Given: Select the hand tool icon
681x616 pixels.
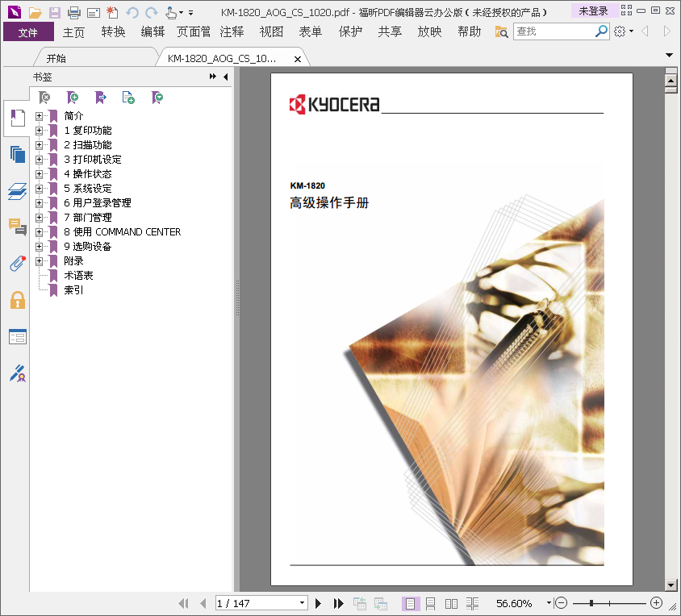Looking at the screenshot, I should [x=171, y=13].
